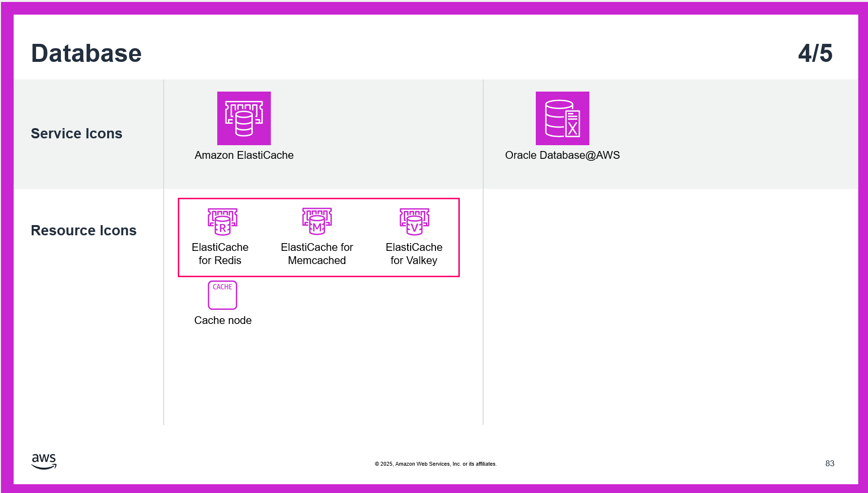Click the 'Service Icons' row heading
The height and width of the screenshot is (493, 868).
(x=76, y=133)
